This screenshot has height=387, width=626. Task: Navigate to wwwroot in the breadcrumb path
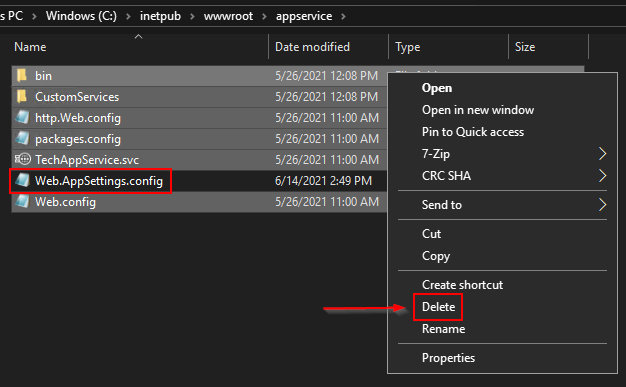tap(228, 16)
